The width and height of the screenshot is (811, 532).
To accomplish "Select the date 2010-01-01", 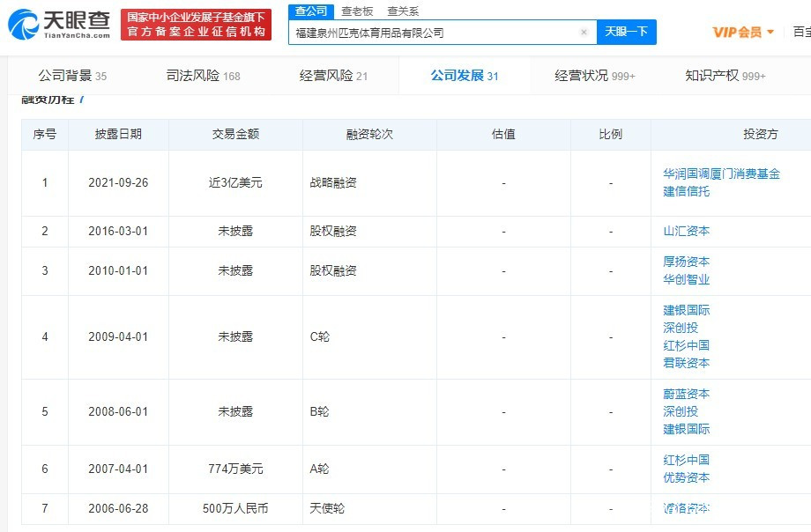I will (x=118, y=270).
